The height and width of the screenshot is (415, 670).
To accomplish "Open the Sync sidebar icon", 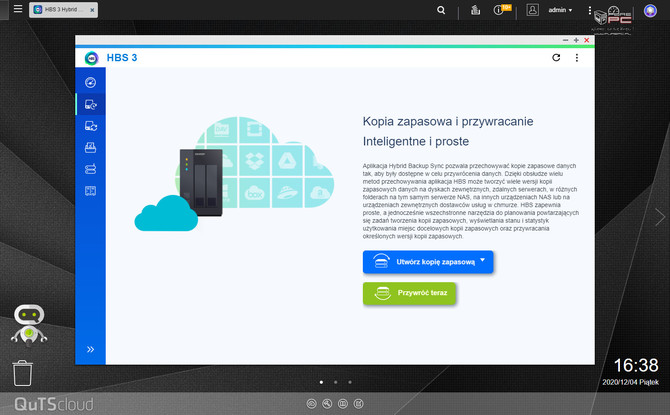I will [90, 126].
